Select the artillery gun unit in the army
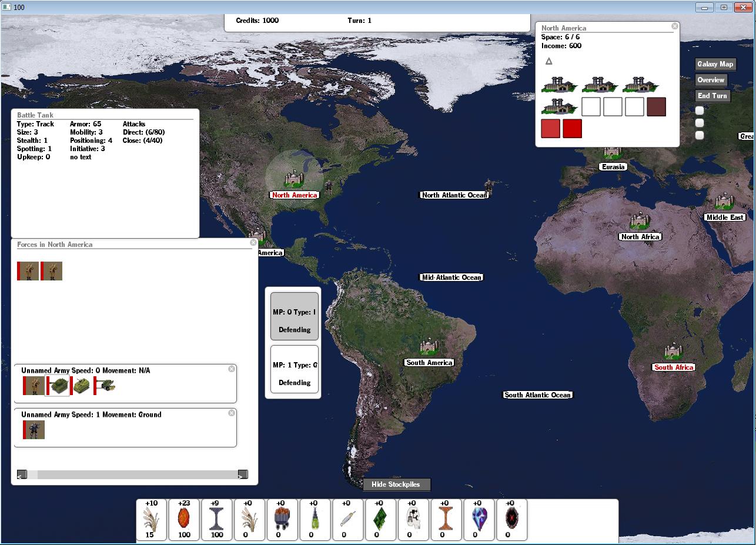The width and height of the screenshot is (756, 545). [x=105, y=386]
